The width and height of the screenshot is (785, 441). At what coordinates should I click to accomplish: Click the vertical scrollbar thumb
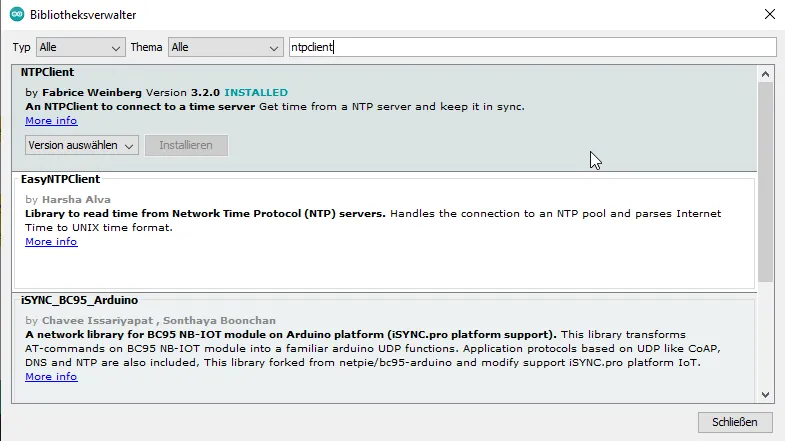pos(765,180)
